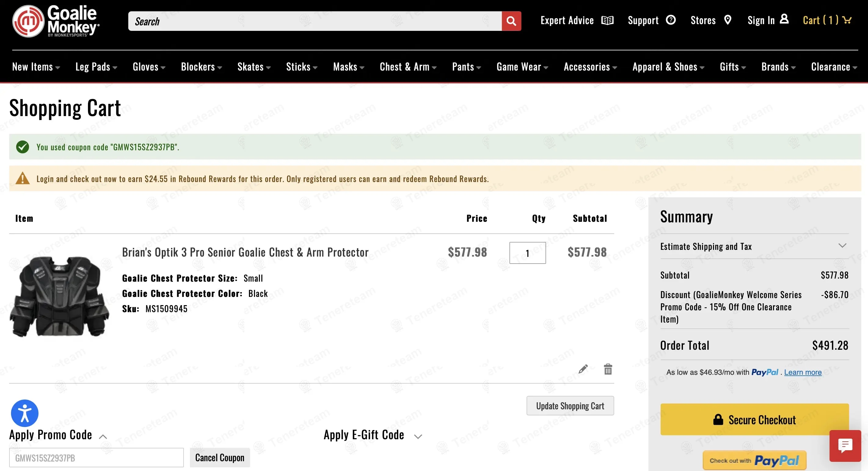Click the Cart ( 1 ) link text
868x471 pixels.
pyautogui.click(x=820, y=20)
